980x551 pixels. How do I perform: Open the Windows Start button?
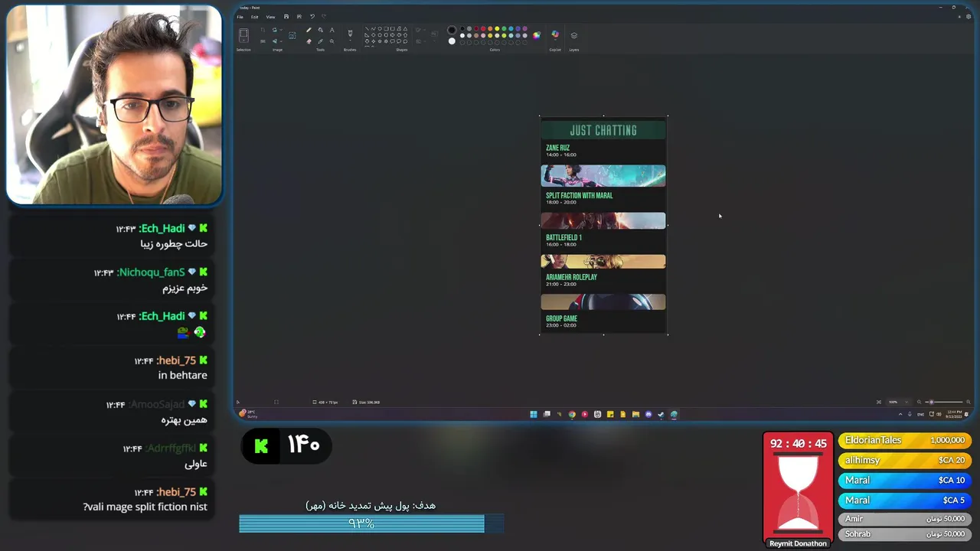[534, 414]
